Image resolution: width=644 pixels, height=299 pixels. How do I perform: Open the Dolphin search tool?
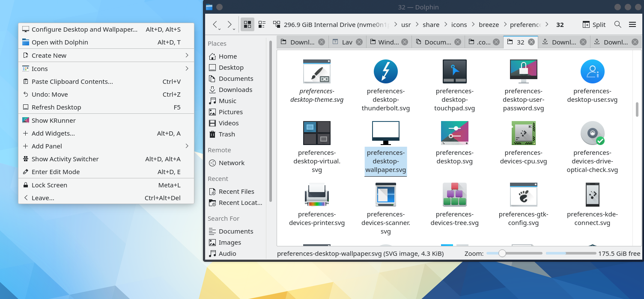click(x=617, y=24)
